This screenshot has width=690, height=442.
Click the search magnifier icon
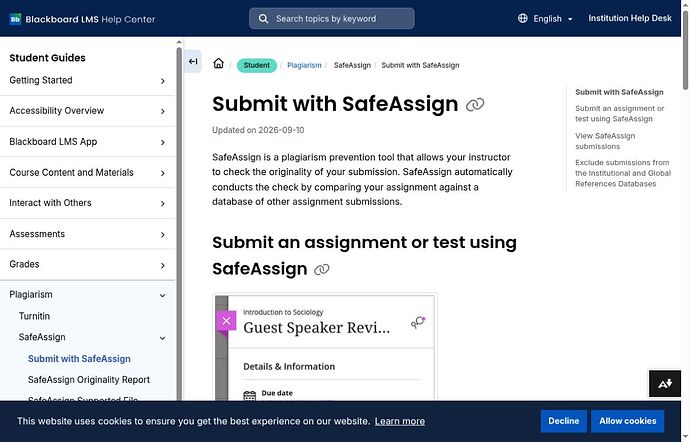[263, 18]
